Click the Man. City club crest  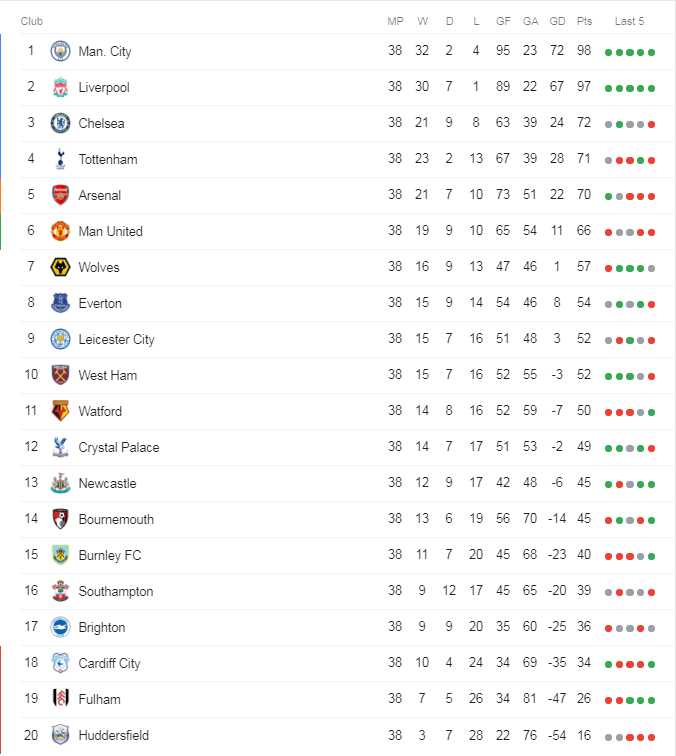tap(61, 51)
